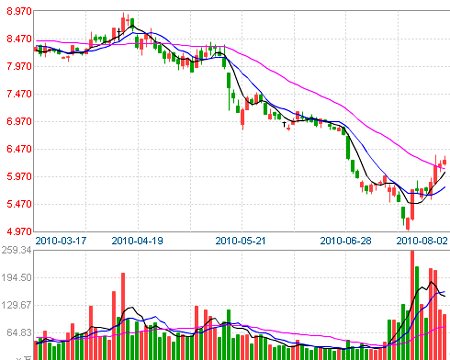
Task: Click the 259.34 volume axis label
Action: click(x=17, y=250)
